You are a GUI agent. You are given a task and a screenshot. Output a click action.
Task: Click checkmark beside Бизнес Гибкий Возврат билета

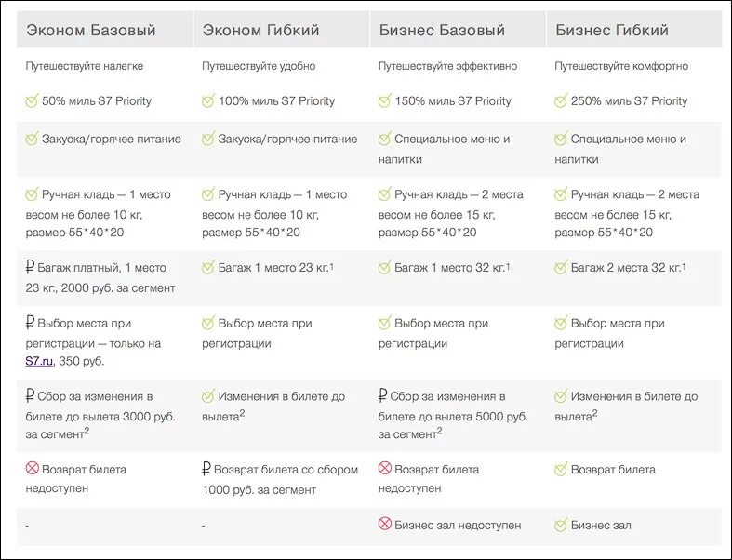click(561, 469)
